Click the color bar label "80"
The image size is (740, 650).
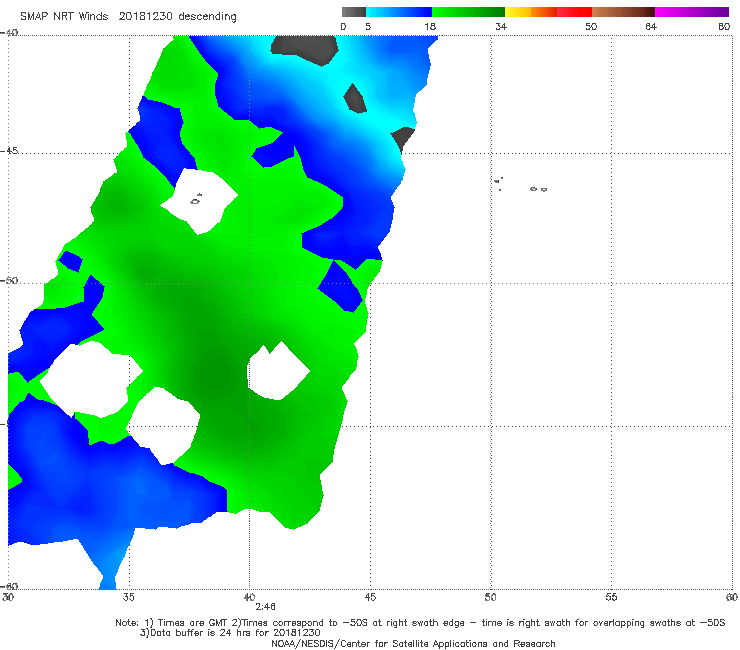click(x=724, y=26)
